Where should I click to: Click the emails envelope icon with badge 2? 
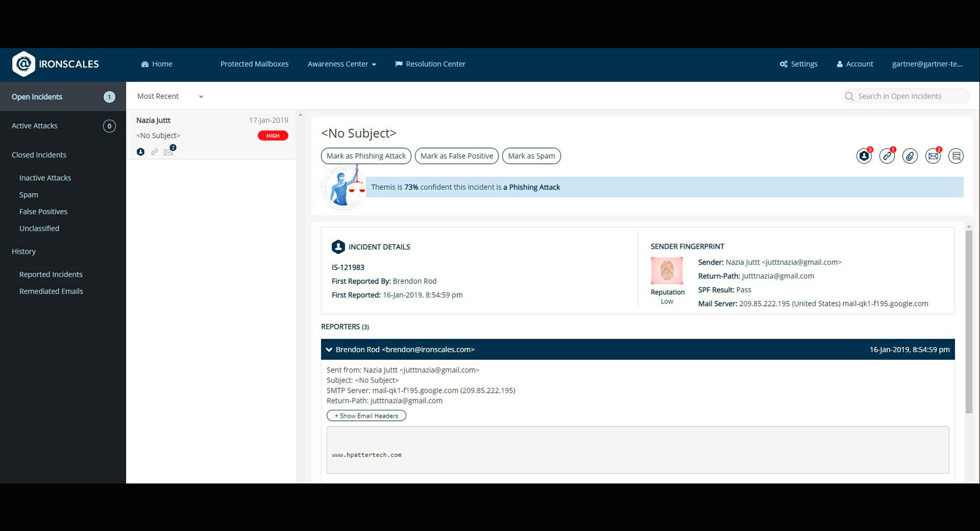pos(933,156)
